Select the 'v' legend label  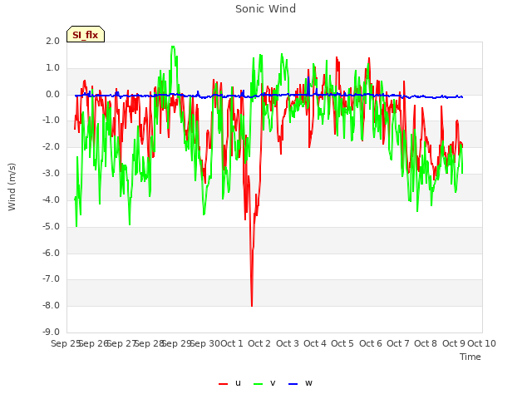pos(273,383)
